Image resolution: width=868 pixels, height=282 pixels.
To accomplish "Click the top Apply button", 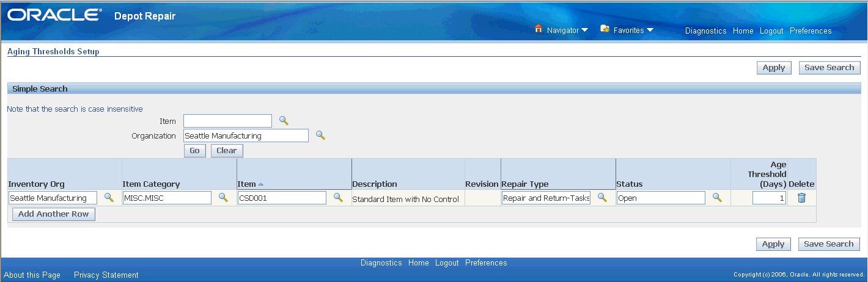I will [x=774, y=68].
